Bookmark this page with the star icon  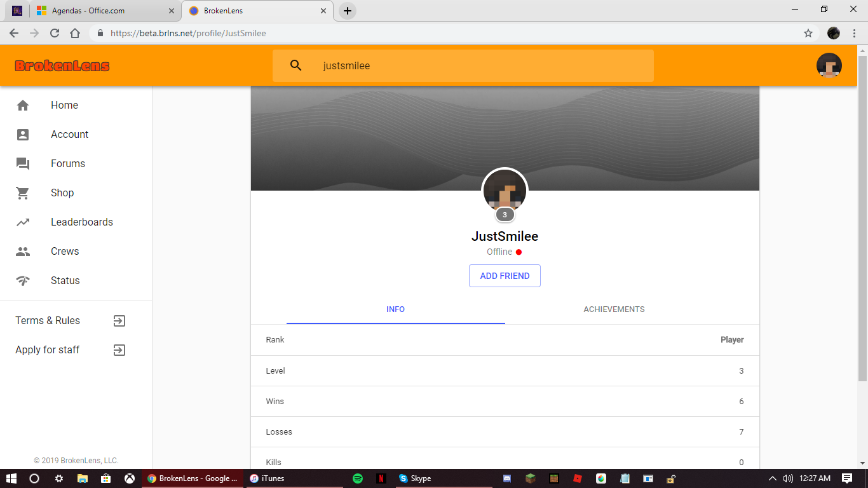tap(808, 33)
